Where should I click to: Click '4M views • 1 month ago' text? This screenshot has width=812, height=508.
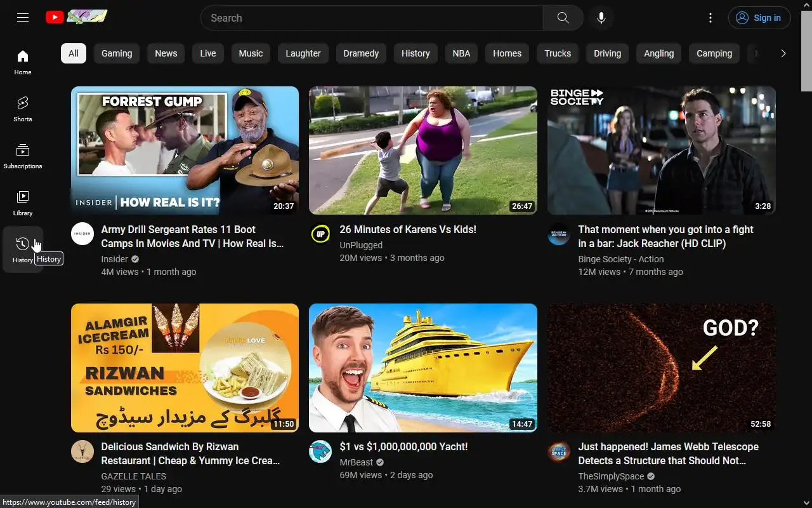(x=149, y=272)
